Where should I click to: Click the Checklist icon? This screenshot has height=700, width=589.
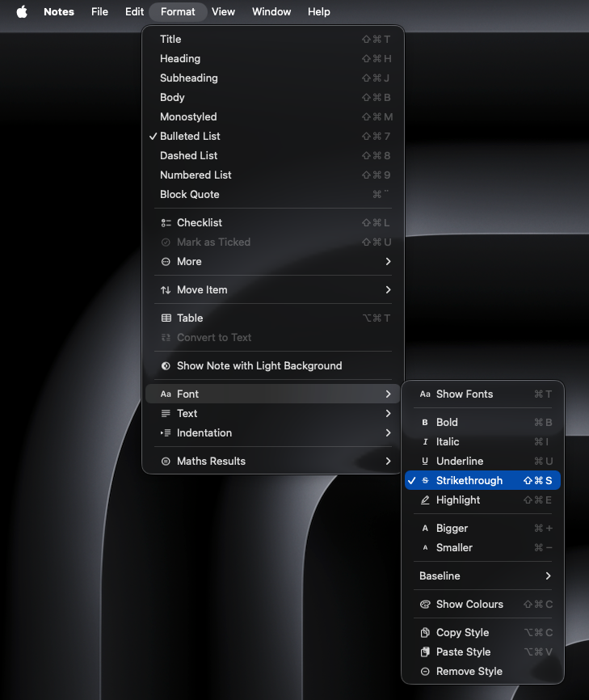coord(166,223)
